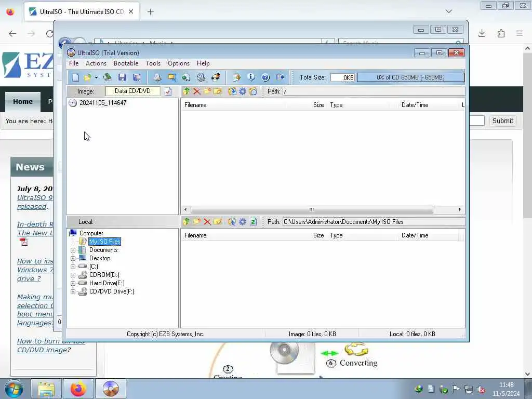Image resolution: width=532 pixels, height=399 pixels.
Task: Click the last icon of the Image toolbar, right of the gear
Action: point(253,91)
